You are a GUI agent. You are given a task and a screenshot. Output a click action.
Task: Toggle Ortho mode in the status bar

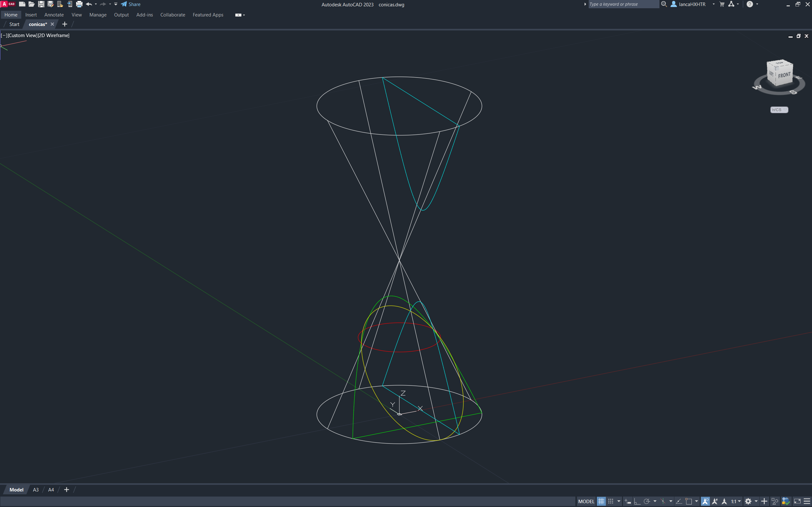pyautogui.click(x=637, y=501)
